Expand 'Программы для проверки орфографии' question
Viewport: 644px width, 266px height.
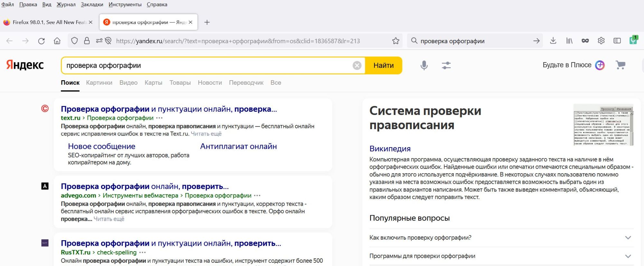coord(501,256)
